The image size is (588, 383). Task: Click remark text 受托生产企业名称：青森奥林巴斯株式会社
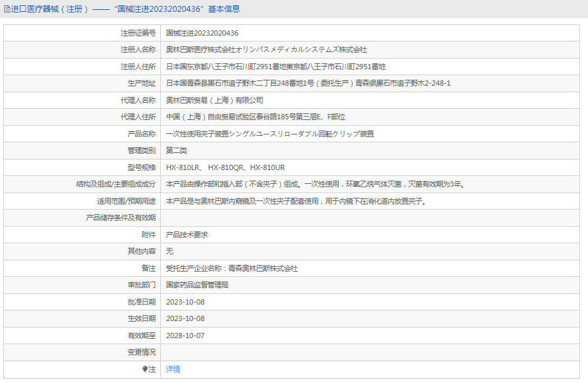(x=232, y=268)
